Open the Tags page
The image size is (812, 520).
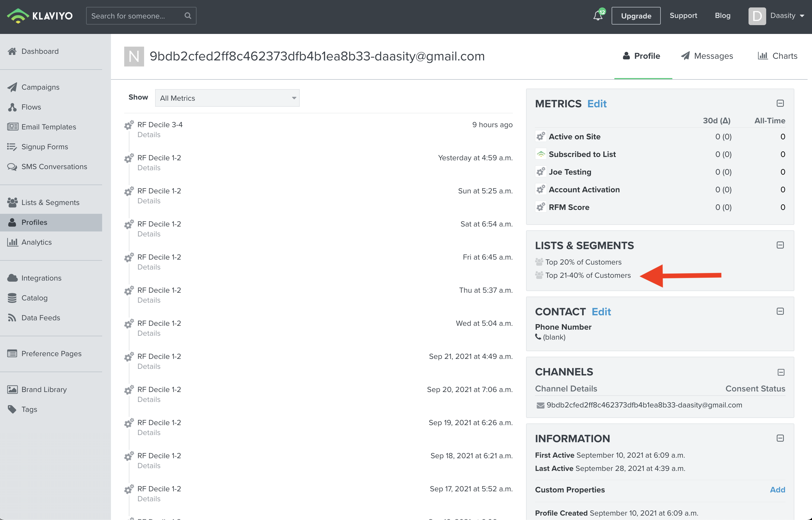pos(29,409)
